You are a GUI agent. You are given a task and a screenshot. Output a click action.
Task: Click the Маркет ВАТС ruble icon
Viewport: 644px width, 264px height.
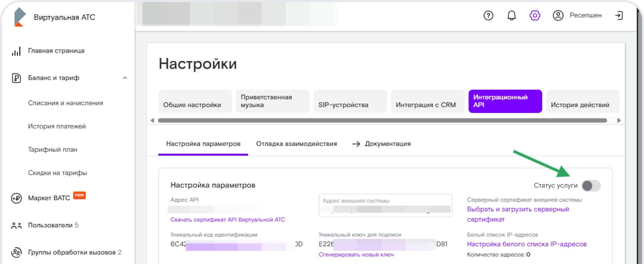16,198
